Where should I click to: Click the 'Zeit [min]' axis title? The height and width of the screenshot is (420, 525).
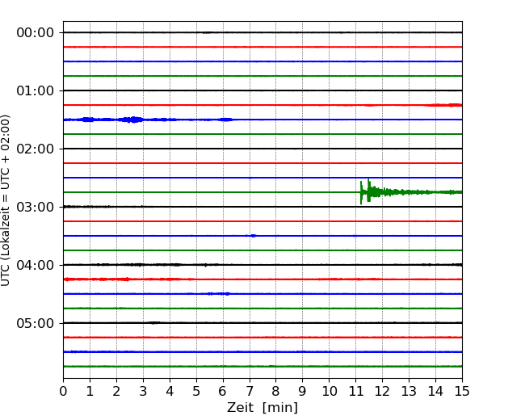262,408
